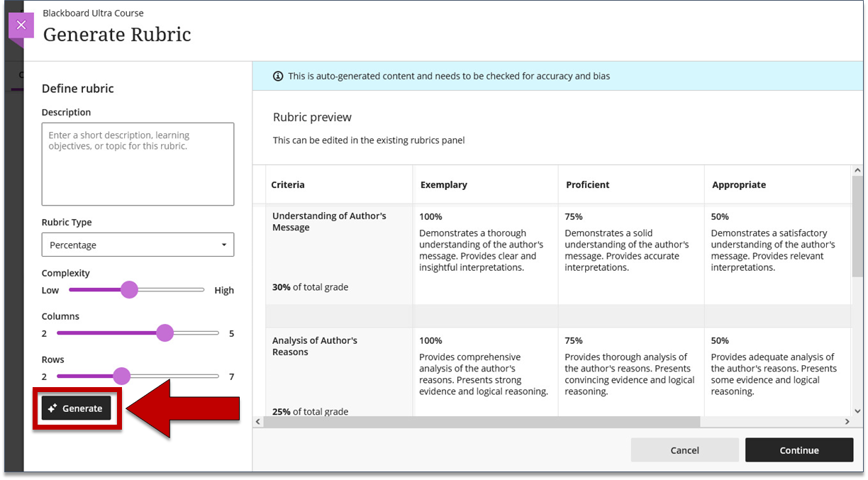Click the Criteria column header
Screen dimensions: 868x480
click(x=288, y=184)
